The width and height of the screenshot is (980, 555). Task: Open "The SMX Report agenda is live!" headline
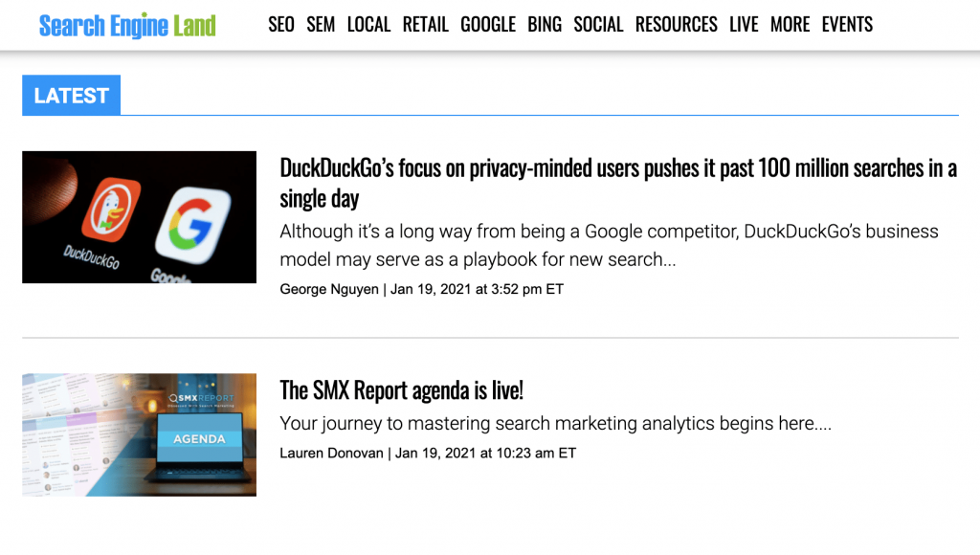click(401, 390)
